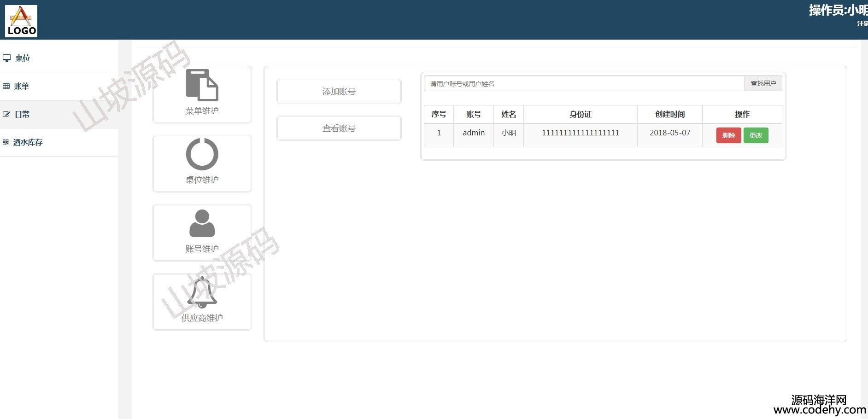Edit admin account with green 更改 button
Viewport: 868px width, 419px height.
(x=756, y=135)
